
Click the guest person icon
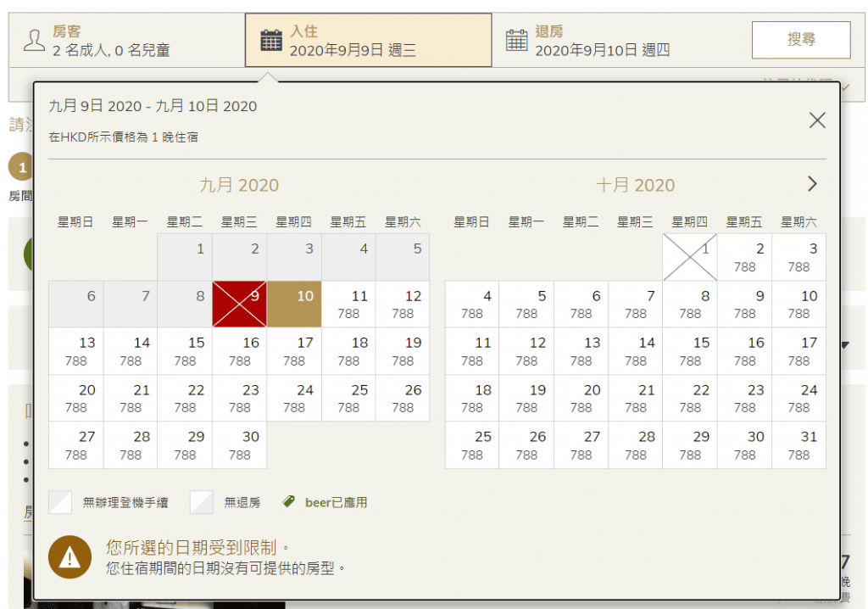pyautogui.click(x=33, y=40)
